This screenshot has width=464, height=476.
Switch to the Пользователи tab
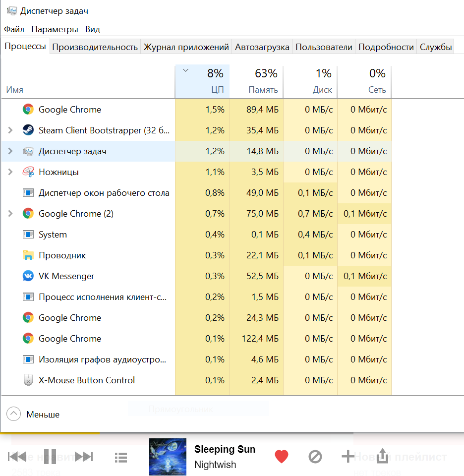point(324,47)
